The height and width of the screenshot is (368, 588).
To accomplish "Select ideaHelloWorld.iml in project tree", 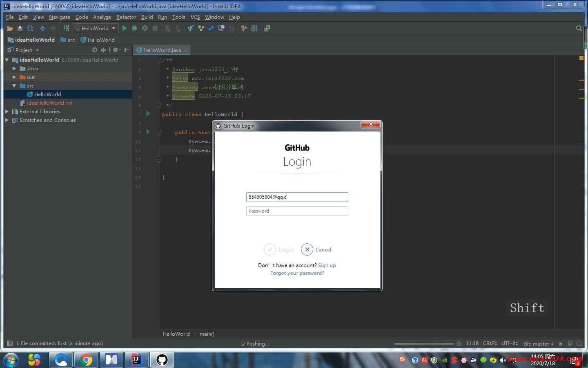I will click(x=49, y=103).
